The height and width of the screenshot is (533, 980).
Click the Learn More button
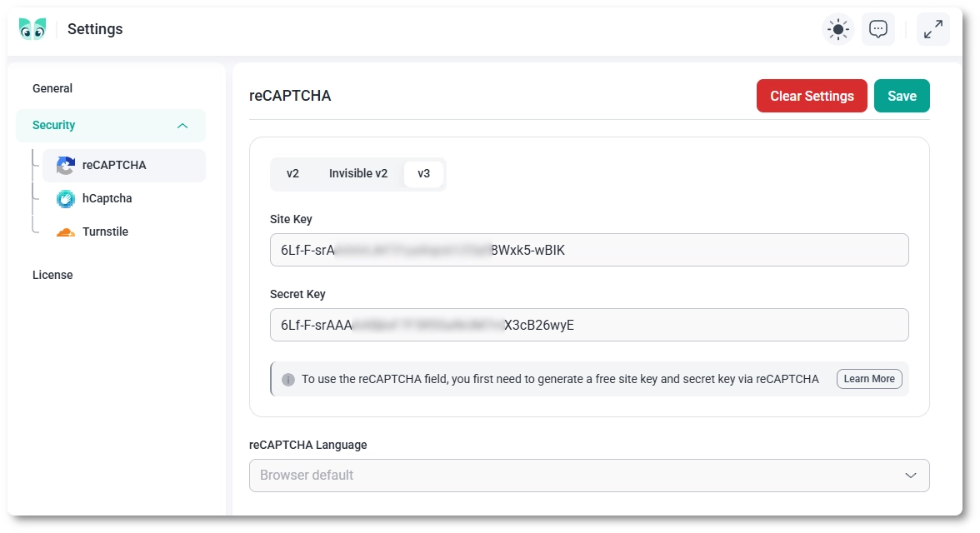[x=869, y=378]
